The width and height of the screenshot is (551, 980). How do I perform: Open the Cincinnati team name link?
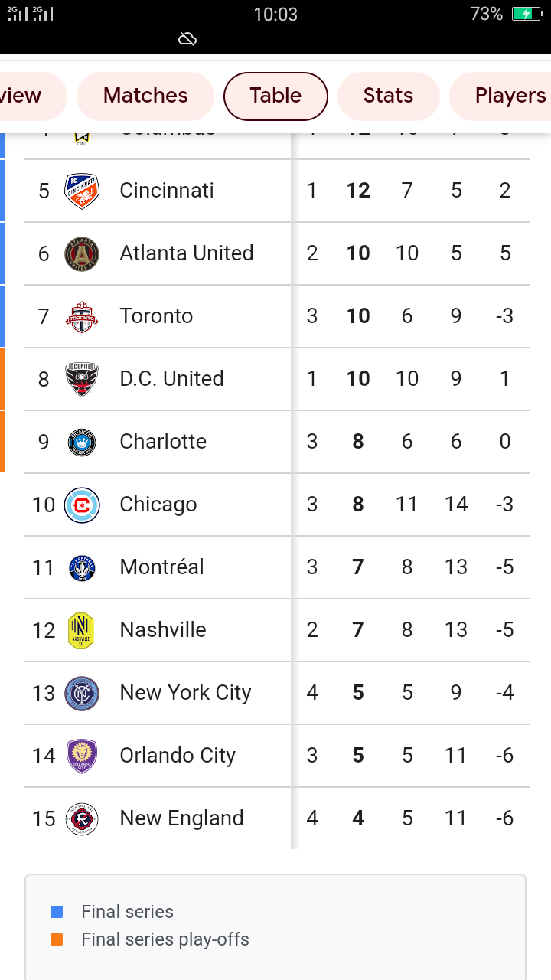[167, 191]
